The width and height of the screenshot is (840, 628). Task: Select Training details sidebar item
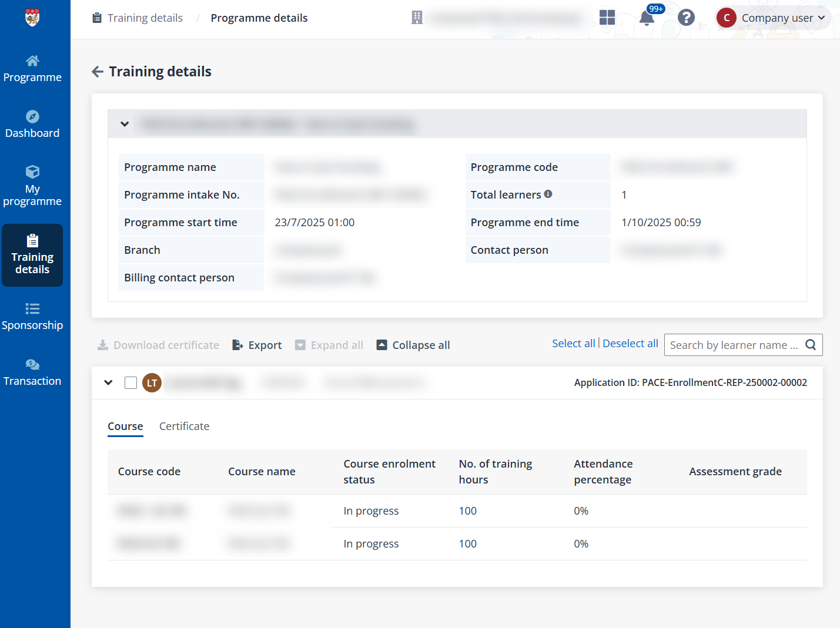point(32,255)
